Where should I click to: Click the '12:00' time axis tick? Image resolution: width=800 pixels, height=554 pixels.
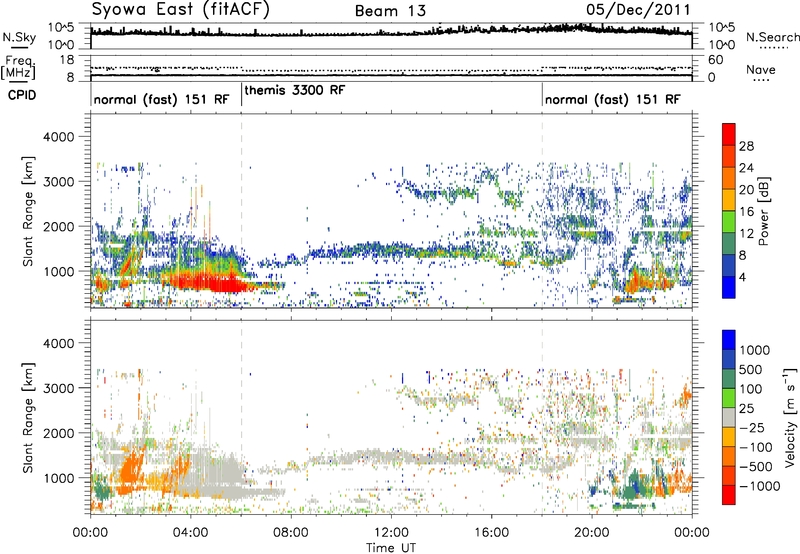click(391, 533)
